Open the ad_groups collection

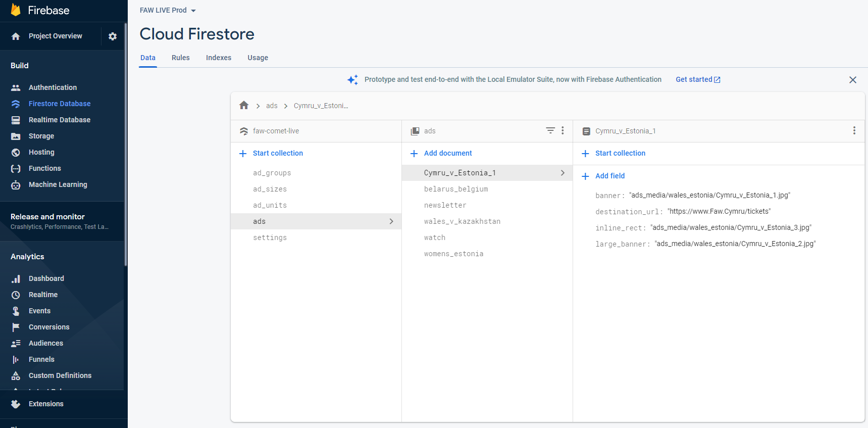pos(272,173)
